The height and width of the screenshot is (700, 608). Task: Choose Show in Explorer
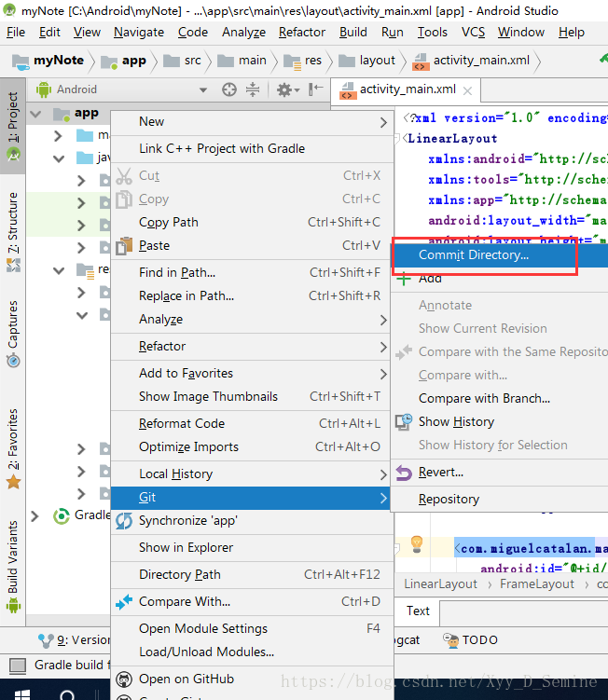[x=252, y=548]
